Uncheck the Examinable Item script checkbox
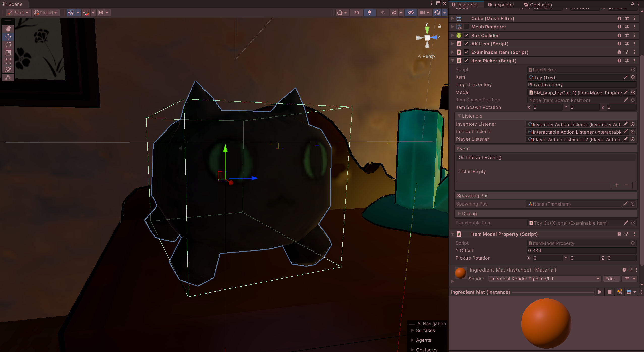 coord(466,52)
